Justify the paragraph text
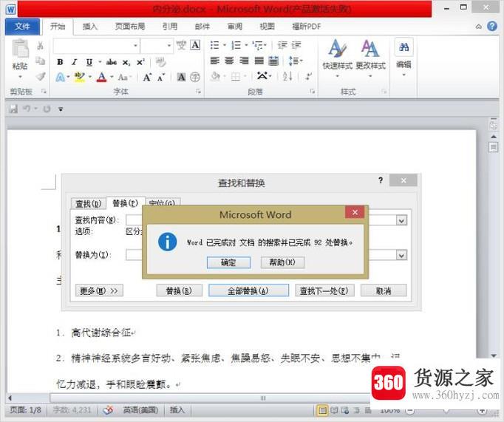 click(259, 61)
